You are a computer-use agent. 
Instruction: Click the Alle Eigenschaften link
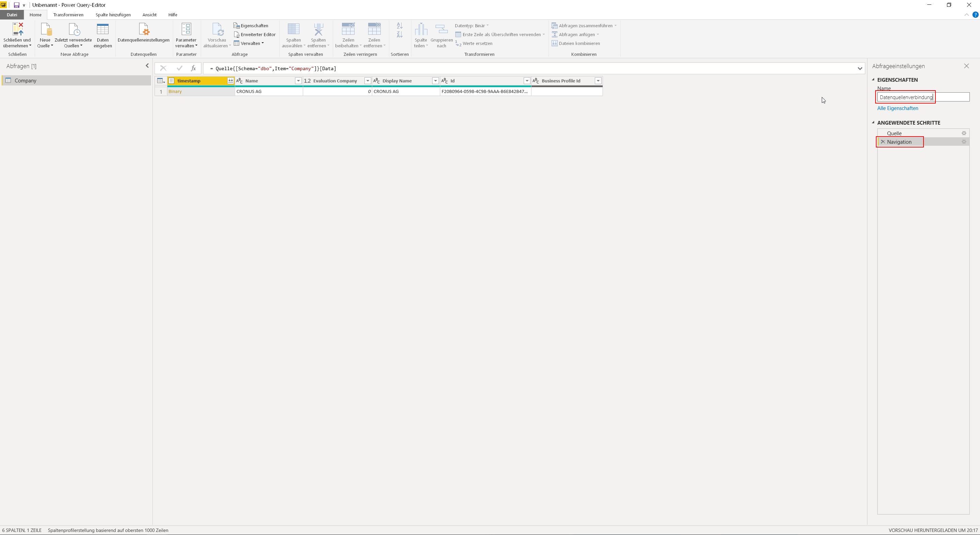[897, 108]
